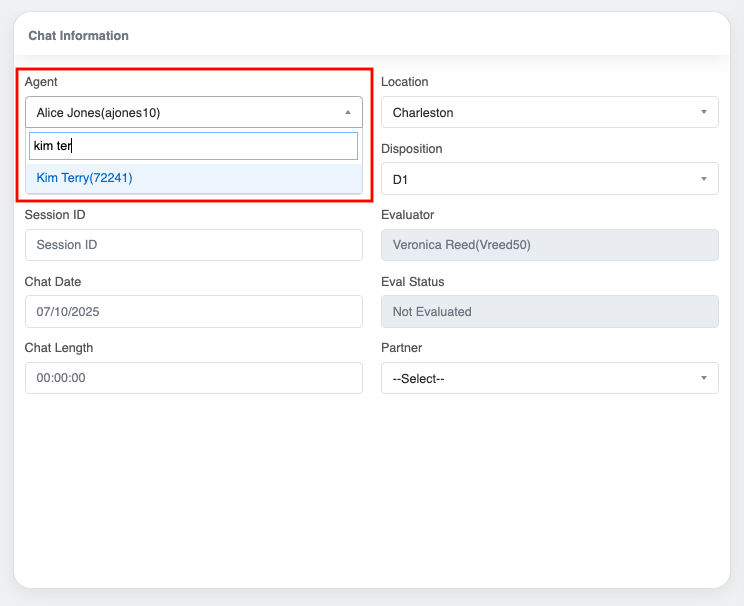This screenshot has width=744, height=606.
Task: Open the Partner --Select-- dropdown
Action: pos(540,379)
